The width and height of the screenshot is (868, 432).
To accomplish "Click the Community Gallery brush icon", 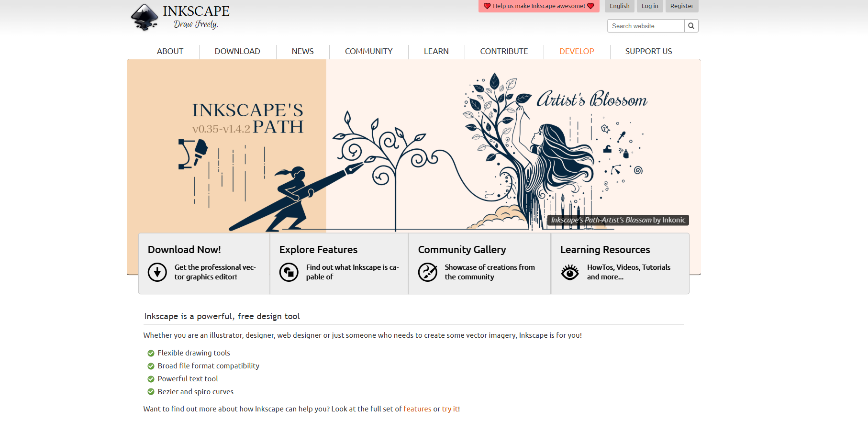I will point(427,272).
